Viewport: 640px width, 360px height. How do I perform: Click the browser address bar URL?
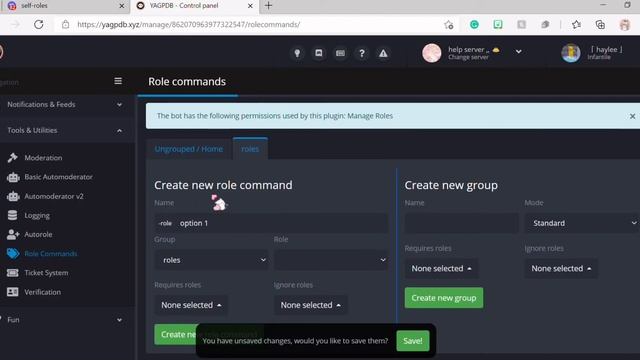pos(189,24)
